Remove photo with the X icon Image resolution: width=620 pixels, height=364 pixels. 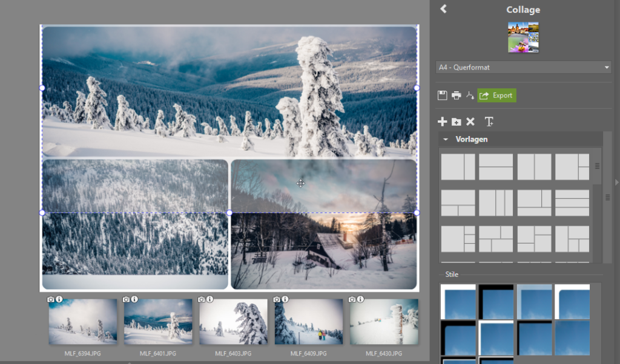tap(470, 122)
